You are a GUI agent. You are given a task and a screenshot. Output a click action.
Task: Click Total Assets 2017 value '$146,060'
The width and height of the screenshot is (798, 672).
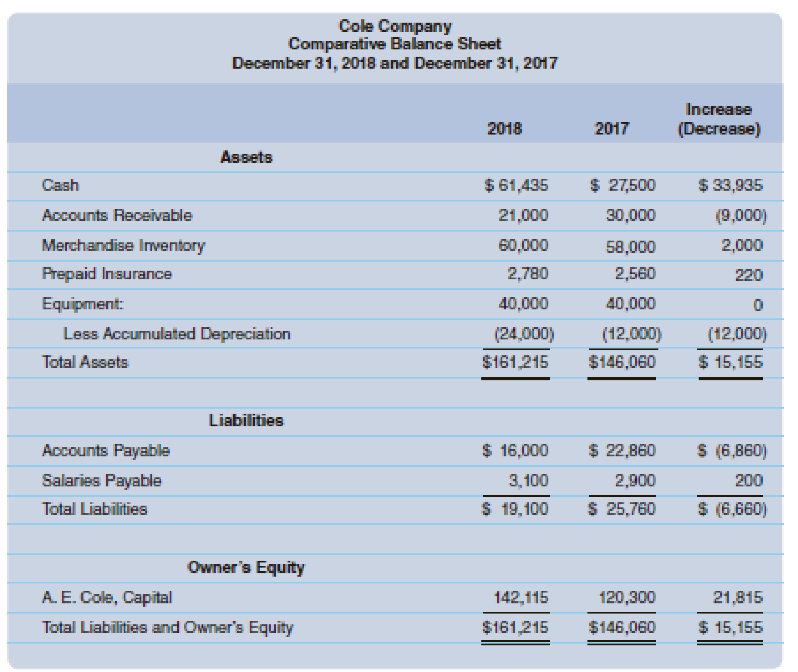coord(622,362)
